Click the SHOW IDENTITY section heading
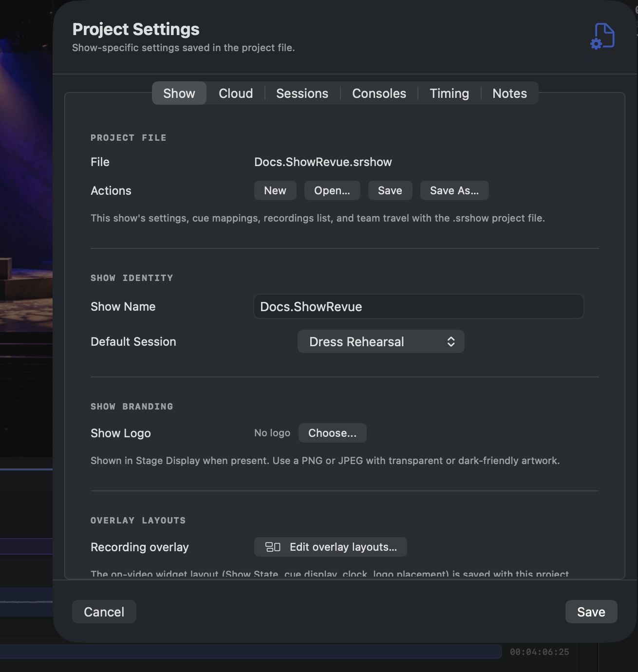This screenshot has width=638, height=672. (x=132, y=278)
